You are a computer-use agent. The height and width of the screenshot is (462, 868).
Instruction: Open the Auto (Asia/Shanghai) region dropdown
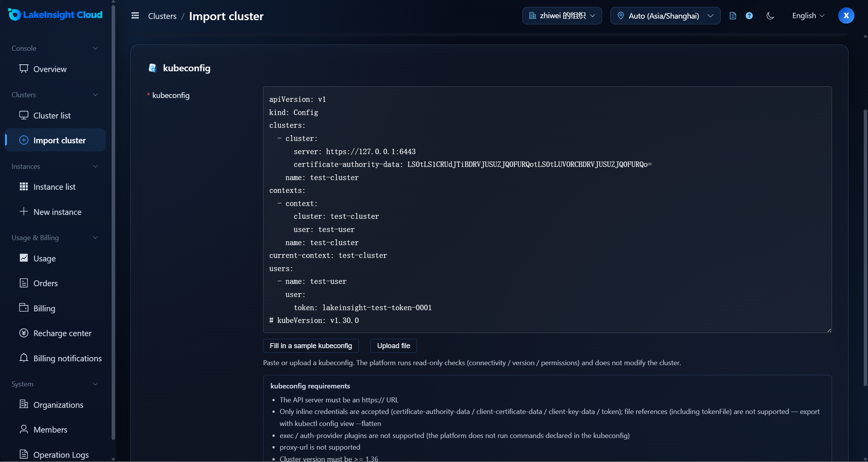pyautogui.click(x=665, y=15)
